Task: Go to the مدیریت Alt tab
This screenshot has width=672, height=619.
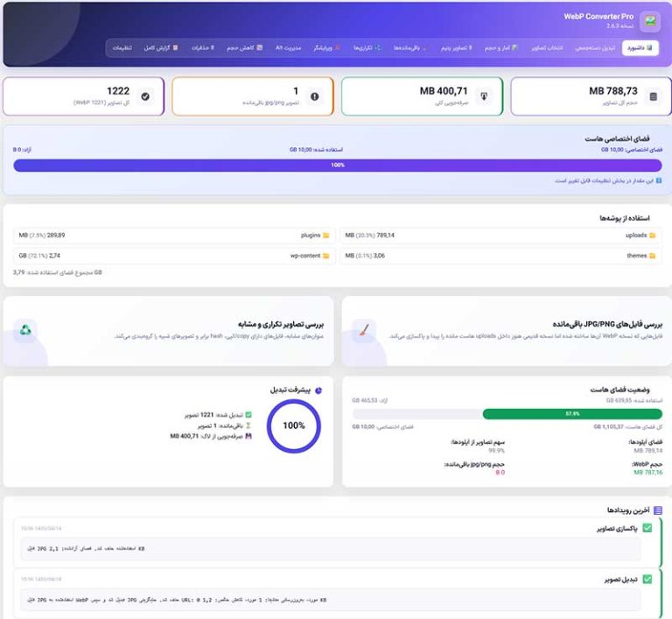Action: coord(288,48)
